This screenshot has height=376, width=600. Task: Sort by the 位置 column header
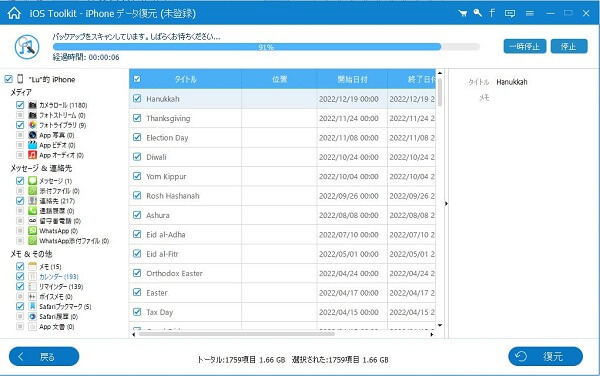tap(279, 79)
